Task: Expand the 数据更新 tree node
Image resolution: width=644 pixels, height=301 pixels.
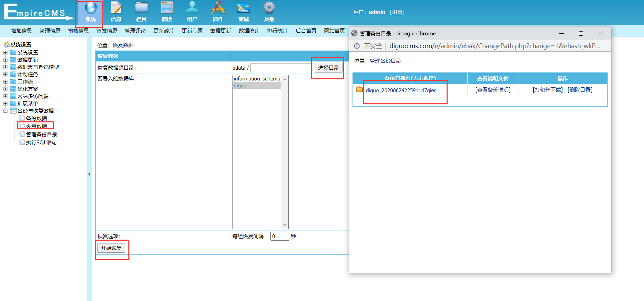Action: click(6, 60)
